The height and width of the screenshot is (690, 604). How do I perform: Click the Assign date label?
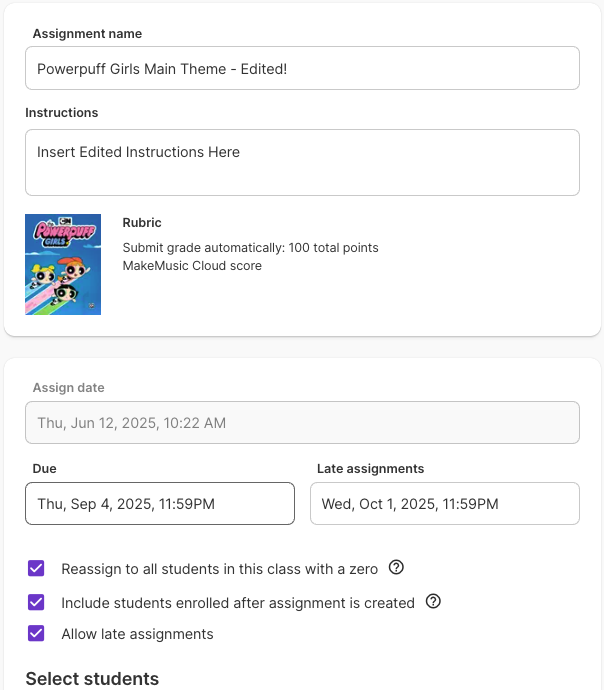click(x=68, y=388)
